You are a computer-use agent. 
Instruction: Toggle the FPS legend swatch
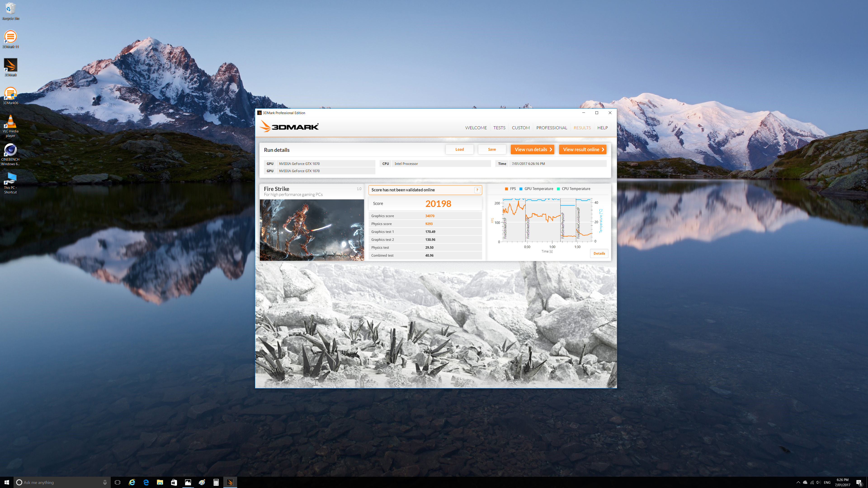[506, 189]
